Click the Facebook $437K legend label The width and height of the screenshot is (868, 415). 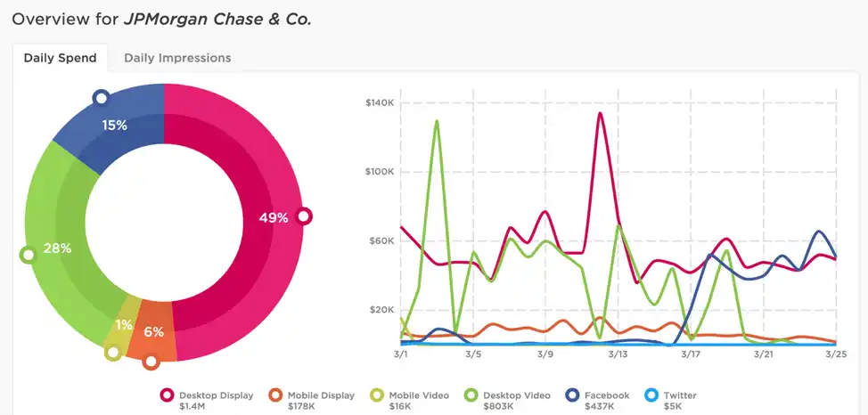(607, 401)
